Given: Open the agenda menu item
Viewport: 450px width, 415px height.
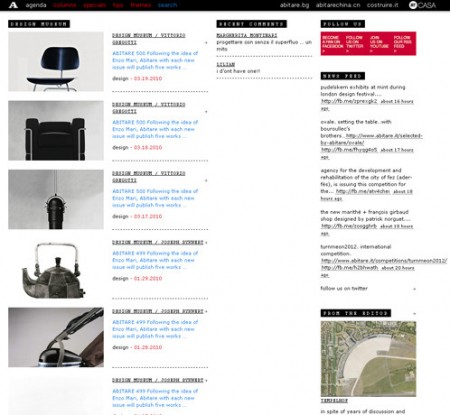Looking at the screenshot, I should click(36, 5).
